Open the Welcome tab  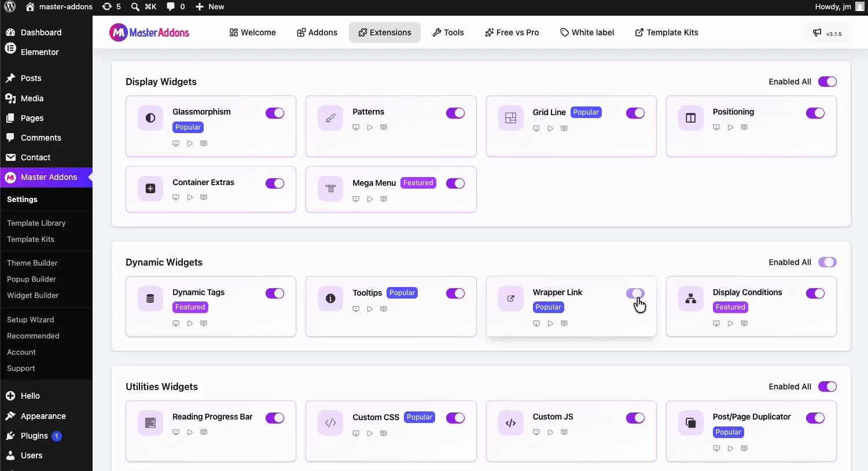252,32
